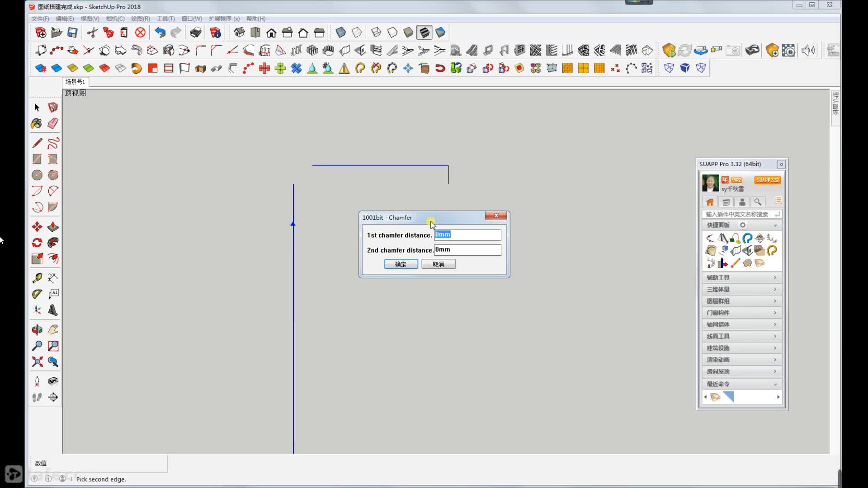Activate the Line pencil tool

pyautogui.click(x=37, y=143)
